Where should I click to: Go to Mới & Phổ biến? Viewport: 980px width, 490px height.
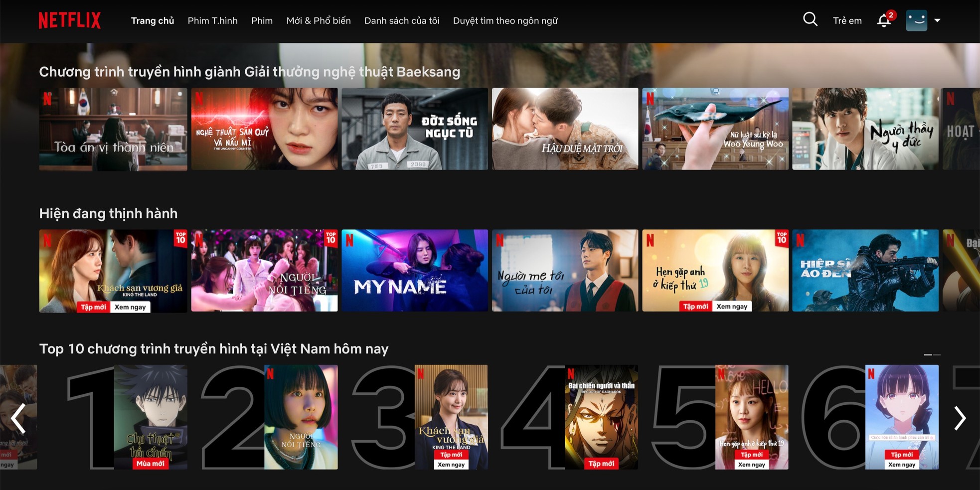[x=318, y=20]
